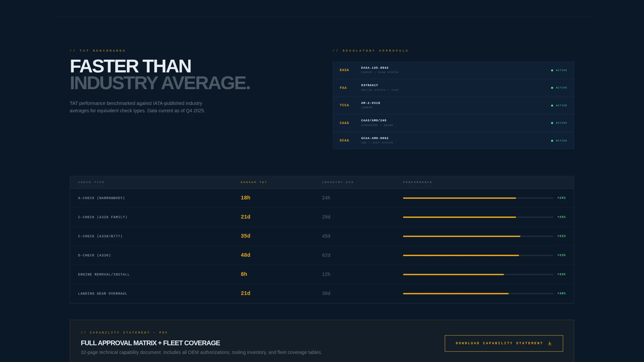Click Engine Removal/Install performance bar
Screen dimensions: 644x362
tap(478, 275)
